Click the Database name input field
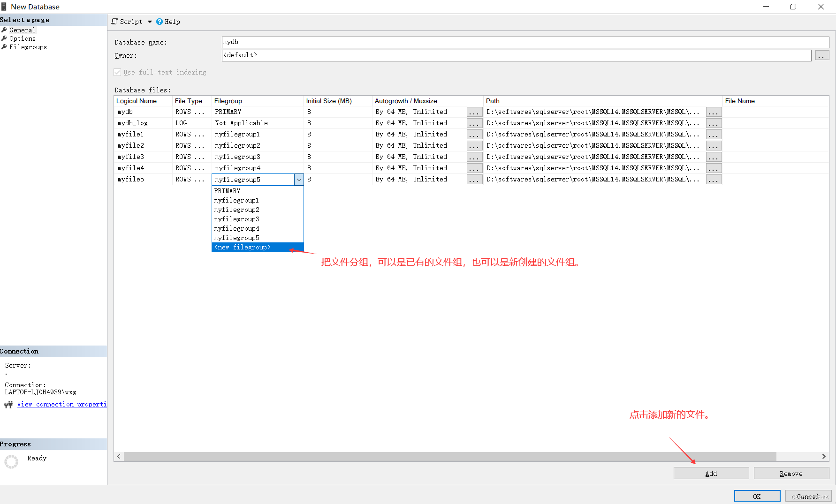 (x=525, y=42)
